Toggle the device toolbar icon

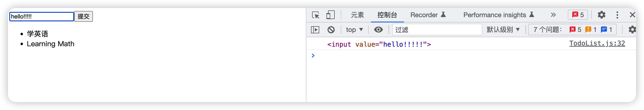[330, 15]
